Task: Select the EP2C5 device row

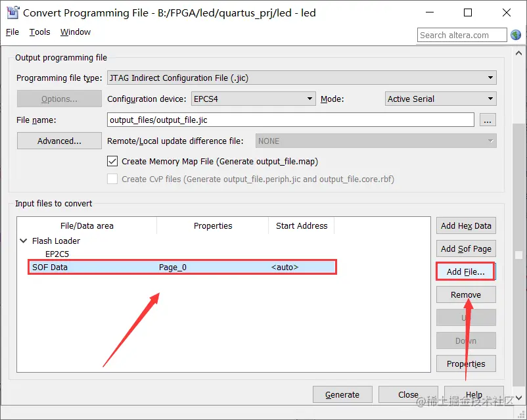Action: [x=57, y=254]
